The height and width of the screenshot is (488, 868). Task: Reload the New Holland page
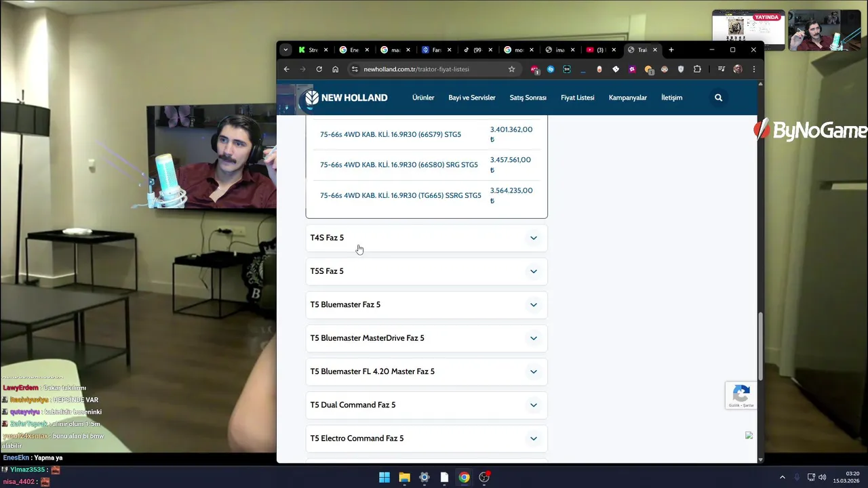(319, 69)
